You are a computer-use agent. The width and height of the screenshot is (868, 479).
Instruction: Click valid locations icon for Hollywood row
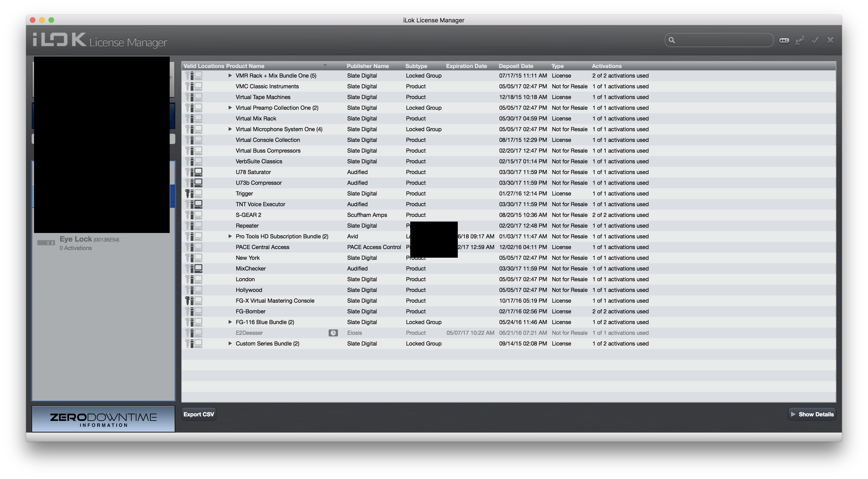coord(194,290)
